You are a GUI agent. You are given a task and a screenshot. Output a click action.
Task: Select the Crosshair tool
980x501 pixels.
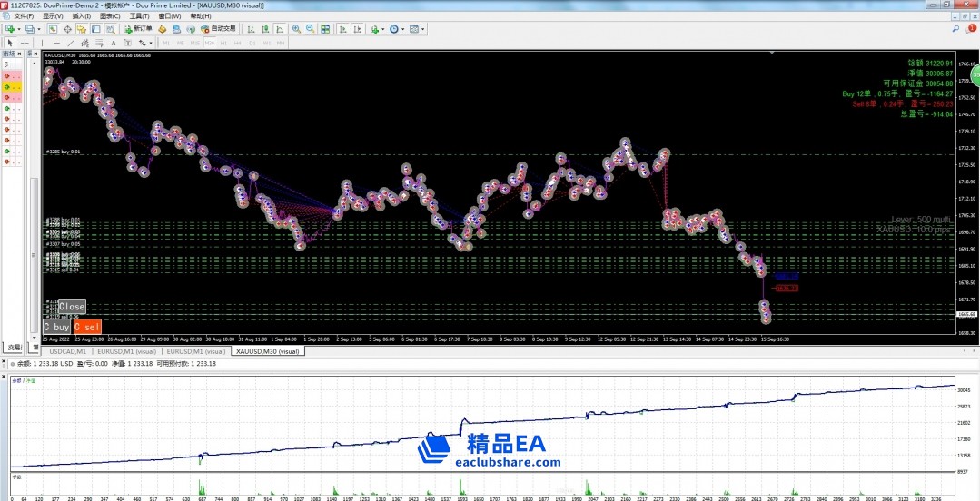pos(25,43)
